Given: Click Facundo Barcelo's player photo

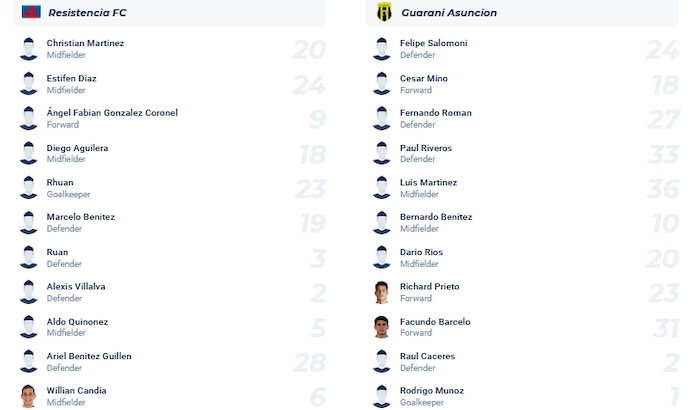Looking at the screenshot, I should (380, 327).
